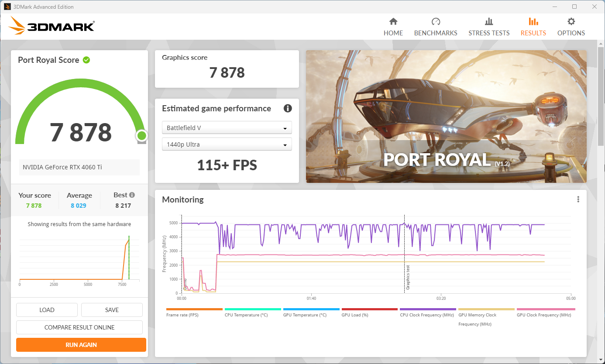Screen dimensions: 605x364
Task: Click the LOAD button
Action: 47,310
